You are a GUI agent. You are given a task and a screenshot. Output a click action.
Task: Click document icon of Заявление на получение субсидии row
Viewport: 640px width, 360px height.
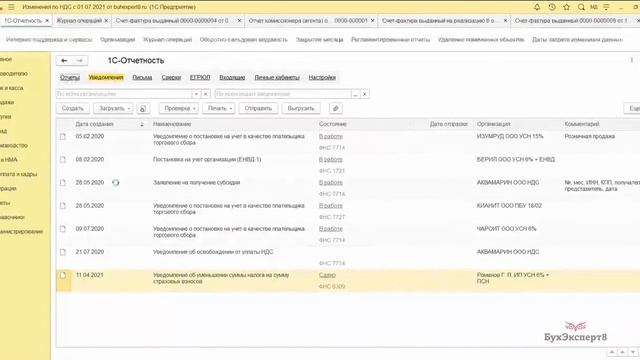62,182
